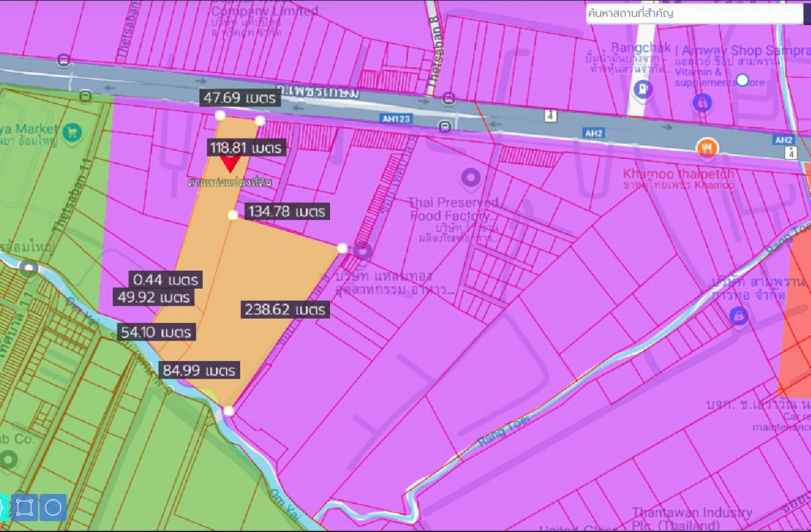
Task: Click the 134.78 meter measurement label
Action: tap(286, 212)
